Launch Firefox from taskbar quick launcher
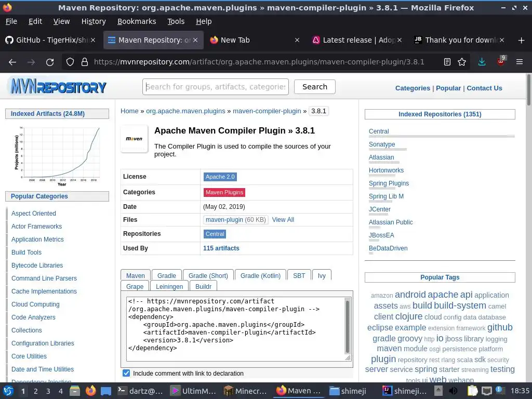Screen dimensions: 532x399 (90, 391)
